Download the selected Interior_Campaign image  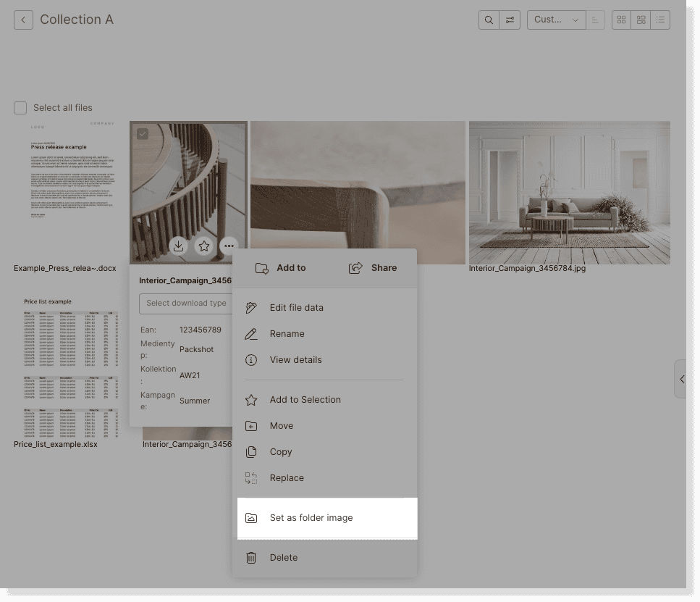(x=178, y=246)
